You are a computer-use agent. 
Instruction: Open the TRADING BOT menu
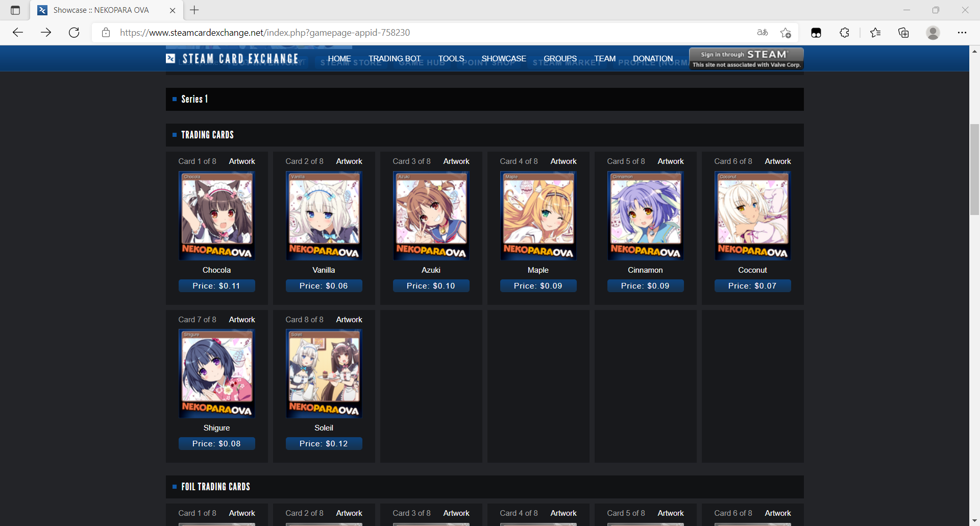pyautogui.click(x=395, y=59)
